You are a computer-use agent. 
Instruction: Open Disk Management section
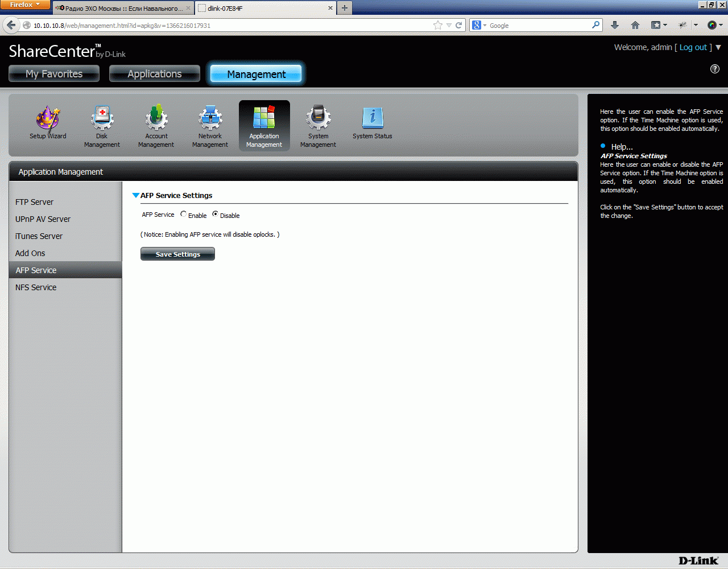coord(102,127)
